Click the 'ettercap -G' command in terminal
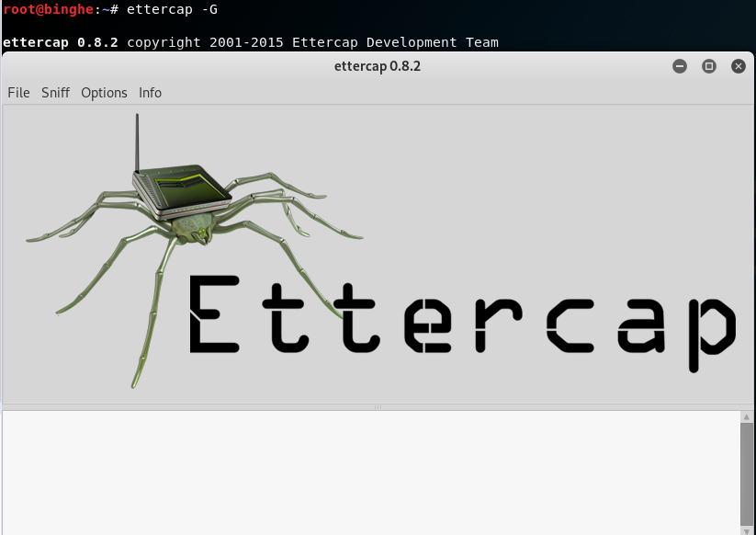 coord(172,9)
